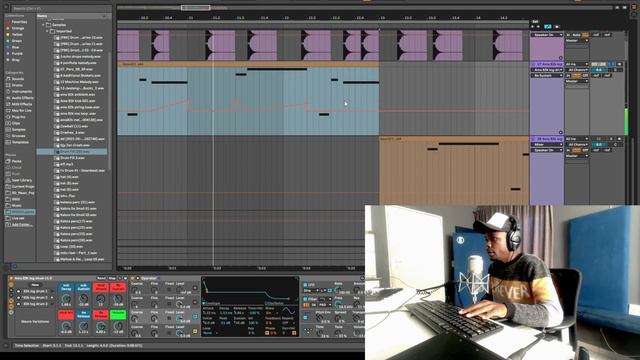Image resolution: width=640 pixels, height=360 pixels.
Task: Click track 27 volume field
Action: (x=599, y=70)
